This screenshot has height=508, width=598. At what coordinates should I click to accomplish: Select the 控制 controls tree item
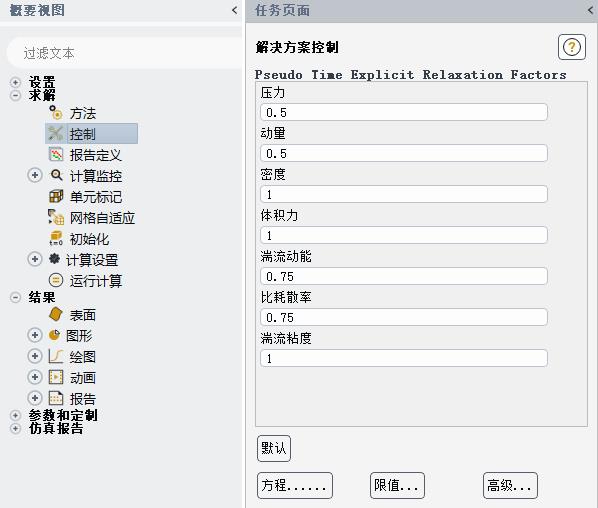click(92, 134)
